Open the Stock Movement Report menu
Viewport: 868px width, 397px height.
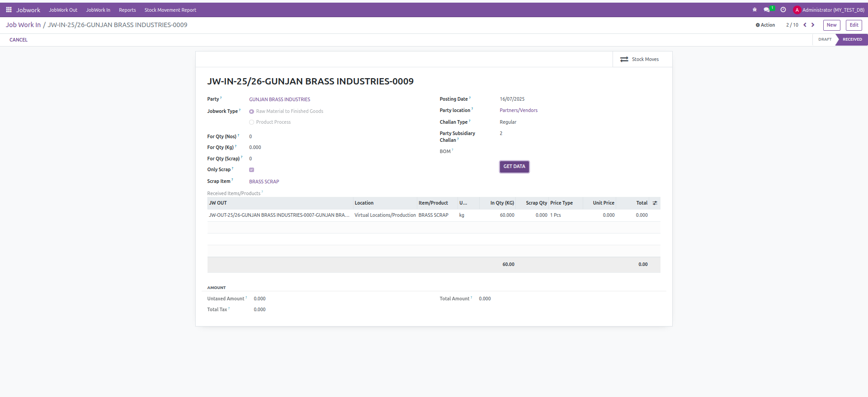(x=170, y=10)
